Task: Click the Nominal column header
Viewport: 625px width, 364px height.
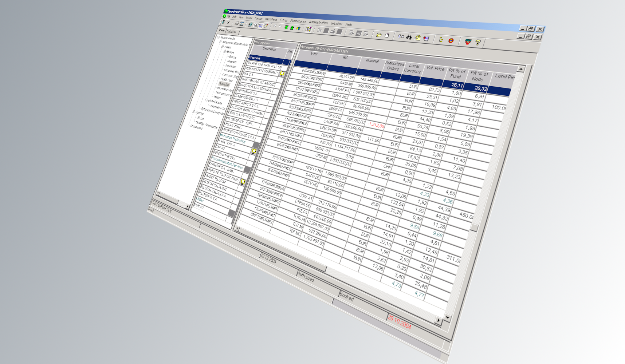Action: [372, 61]
